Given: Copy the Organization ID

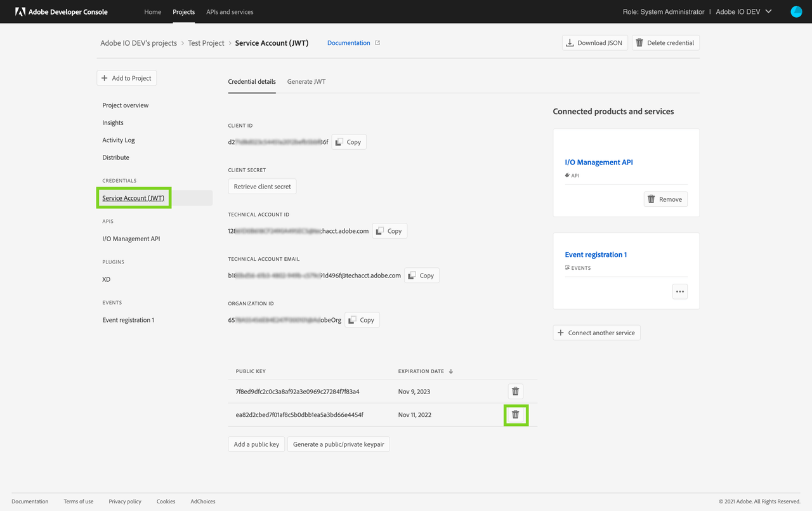Looking at the screenshot, I should [362, 320].
